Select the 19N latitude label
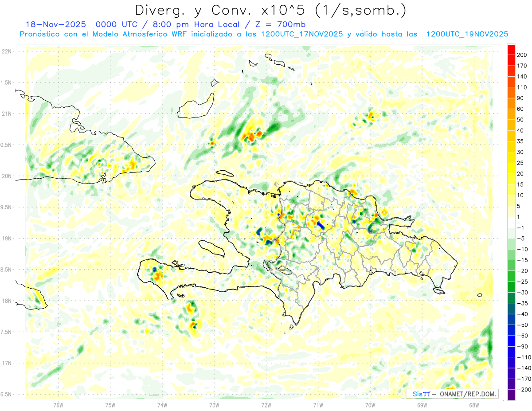 [6, 239]
